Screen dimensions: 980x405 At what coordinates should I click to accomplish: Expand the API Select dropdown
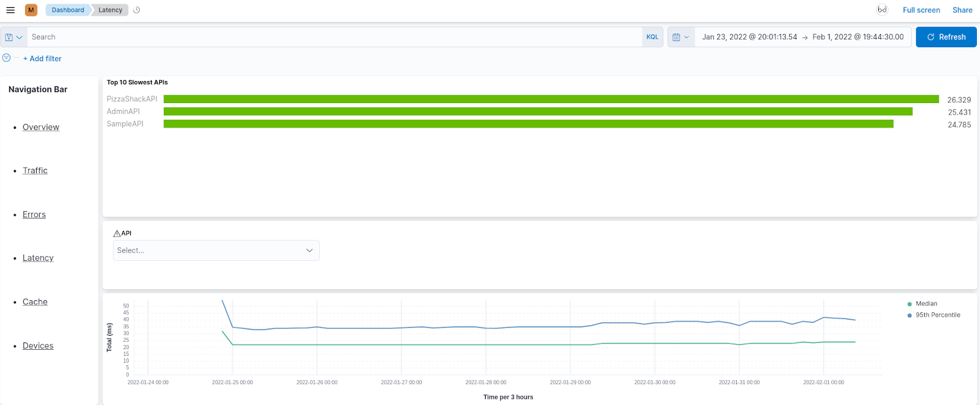216,250
